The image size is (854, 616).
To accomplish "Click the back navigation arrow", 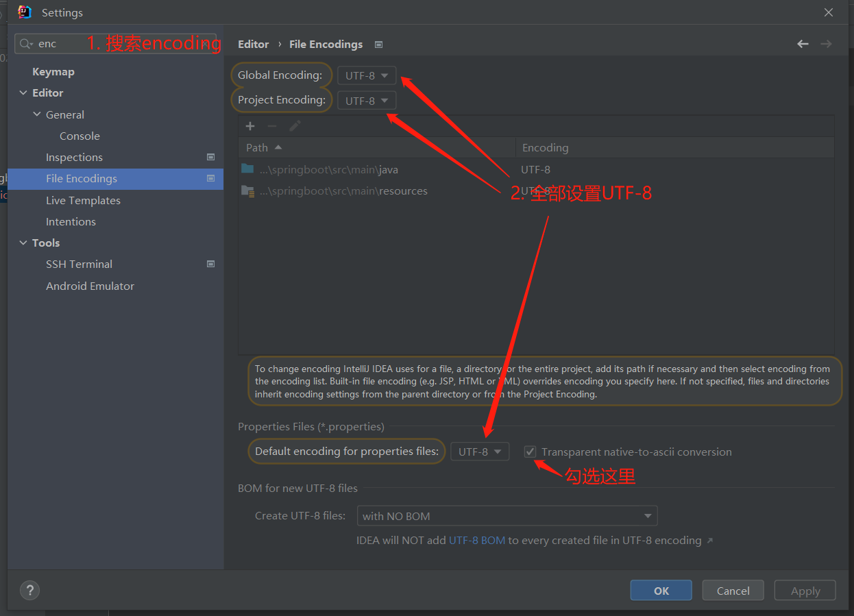I will (x=803, y=44).
